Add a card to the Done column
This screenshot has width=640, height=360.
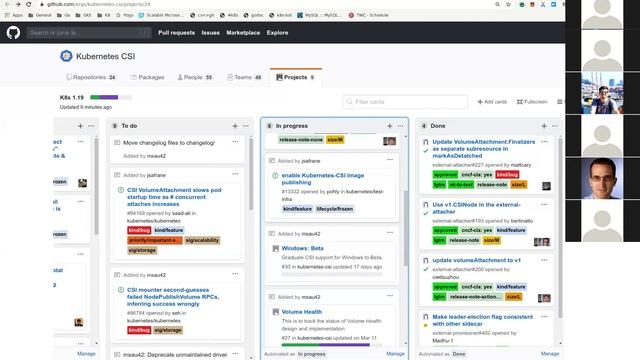(x=544, y=126)
